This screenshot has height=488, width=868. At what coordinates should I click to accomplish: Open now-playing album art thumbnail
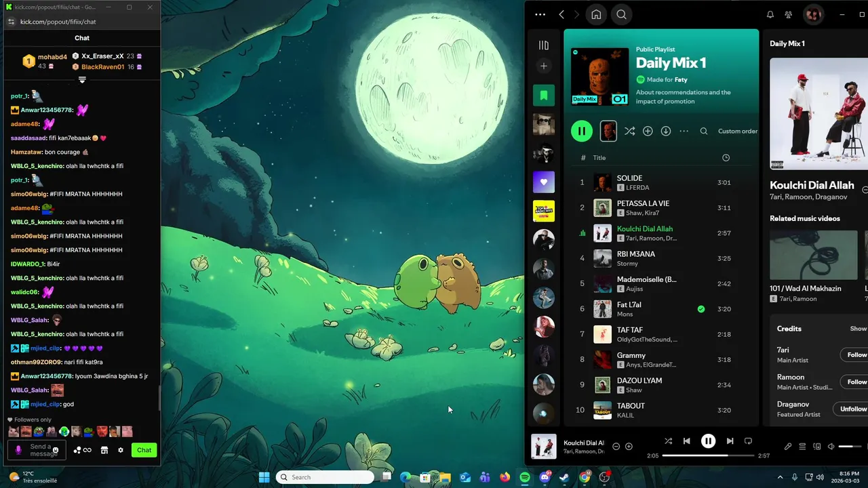point(544,447)
